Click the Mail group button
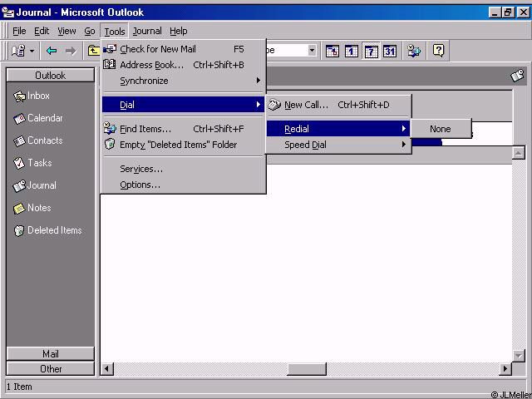 [x=51, y=353]
